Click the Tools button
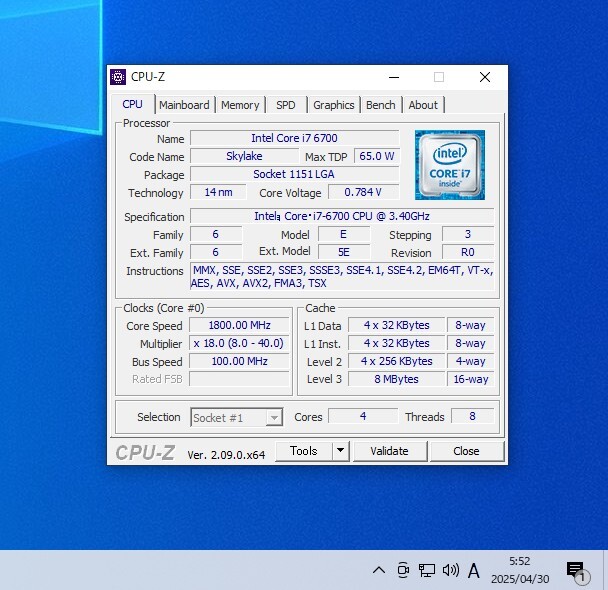The width and height of the screenshot is (608, 590). tap(304, 451)
